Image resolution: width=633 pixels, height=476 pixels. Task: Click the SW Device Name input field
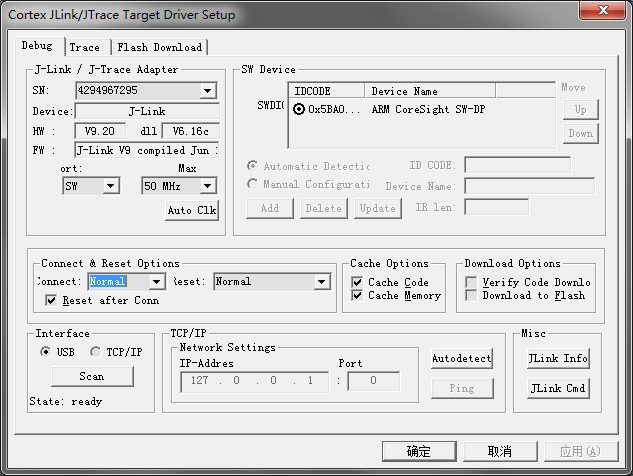[x=529, y=186]
